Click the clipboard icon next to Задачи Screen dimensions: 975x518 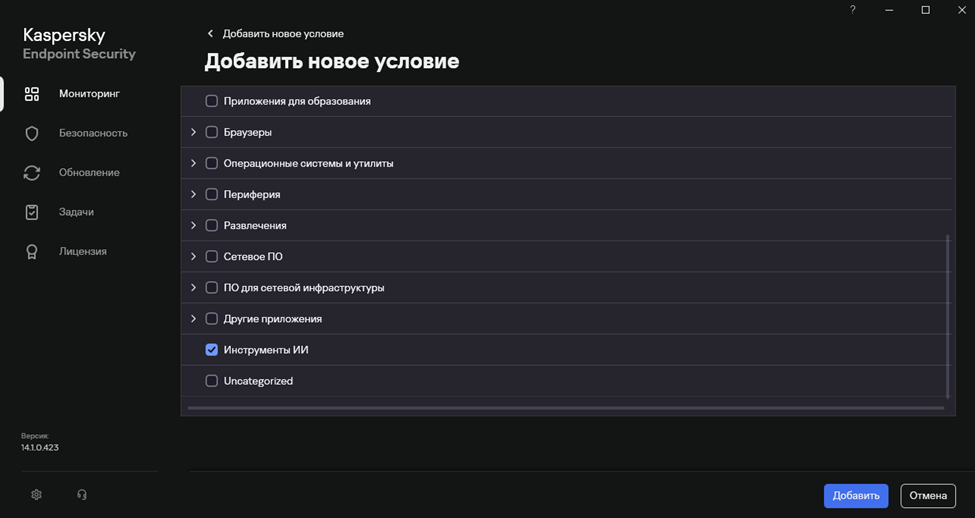point(32,212)
